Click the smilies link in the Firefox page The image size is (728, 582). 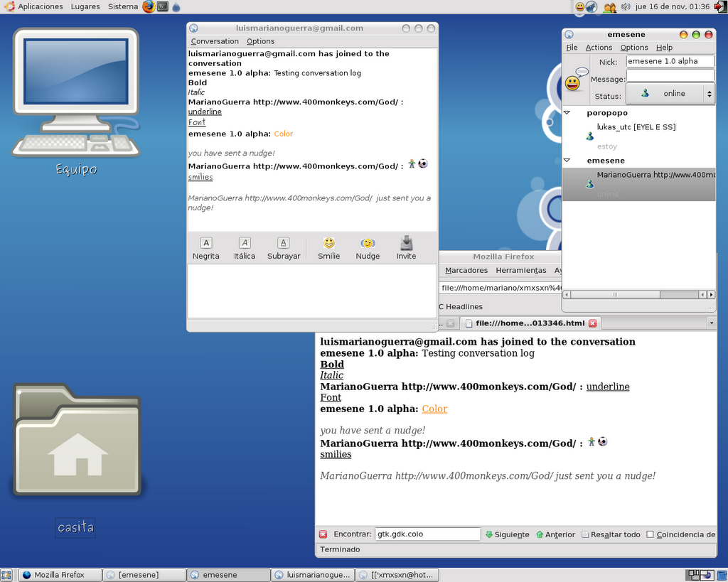coord(336,454)
